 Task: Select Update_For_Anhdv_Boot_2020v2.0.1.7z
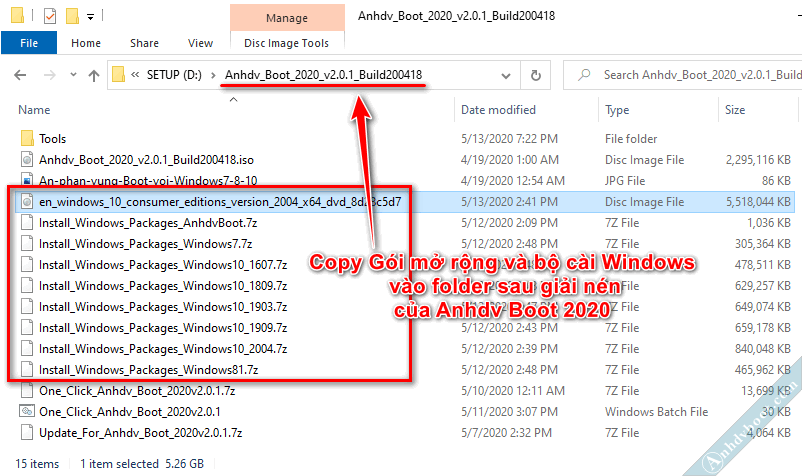(141, 433)
